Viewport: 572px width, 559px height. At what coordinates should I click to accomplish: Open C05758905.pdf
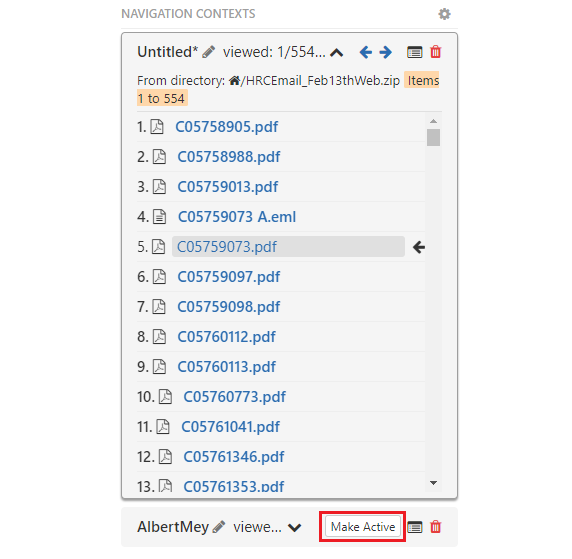click(227, 127)
